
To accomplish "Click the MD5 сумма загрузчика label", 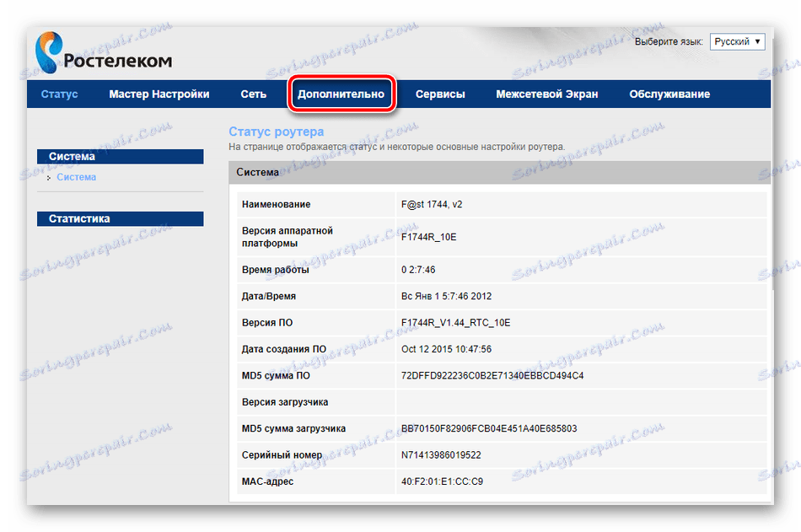I will [293, 429].
